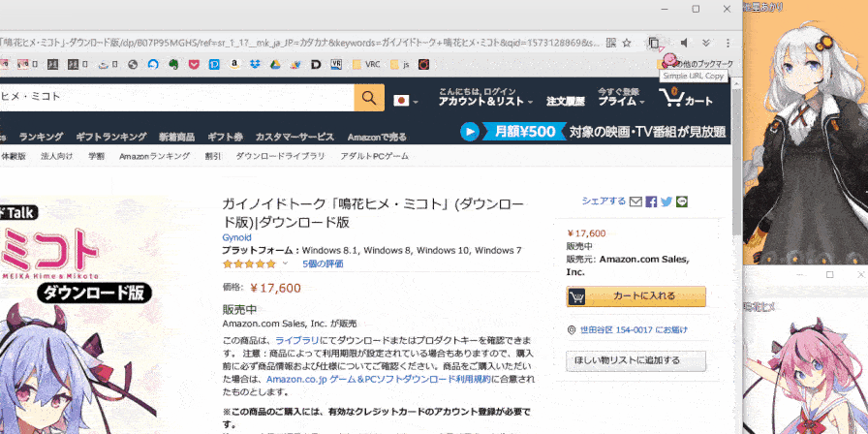Viewport: 868px width, 434px height.
Task: Open the Amazon bookmark icon
Action: [x=234, y=65]
